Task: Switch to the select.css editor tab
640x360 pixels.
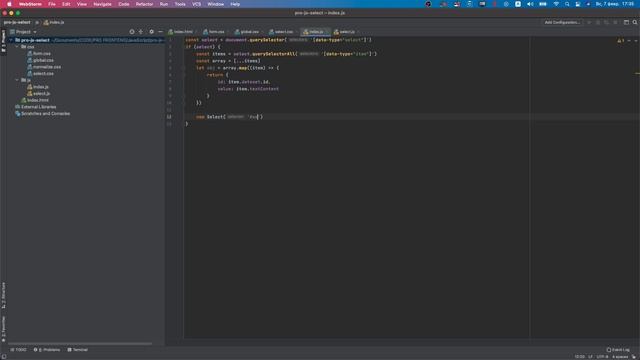Action: 283,32
